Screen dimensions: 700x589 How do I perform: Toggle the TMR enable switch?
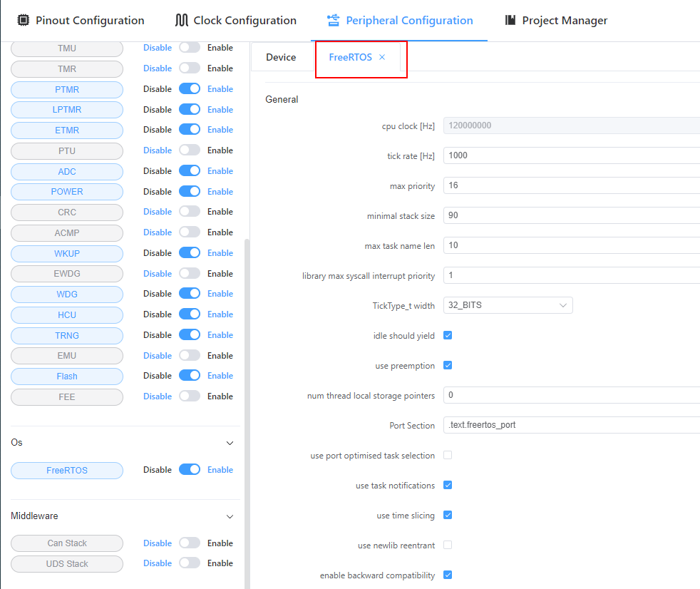click(190, 68)
